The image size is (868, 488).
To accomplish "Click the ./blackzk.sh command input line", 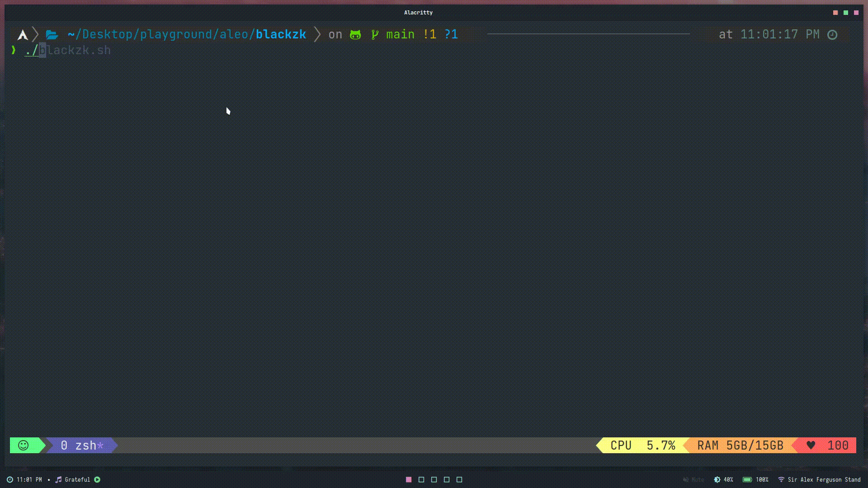I will click(x=68, y=50).
